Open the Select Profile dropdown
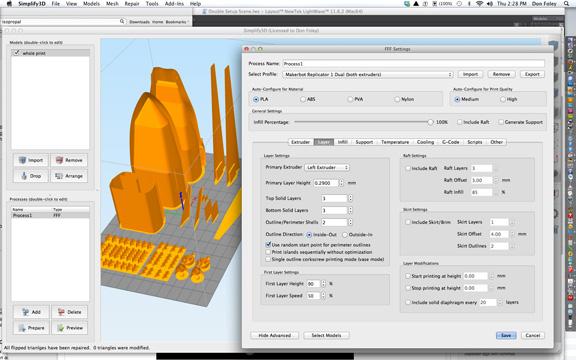 pyautogui.click(x=368, y=75)
